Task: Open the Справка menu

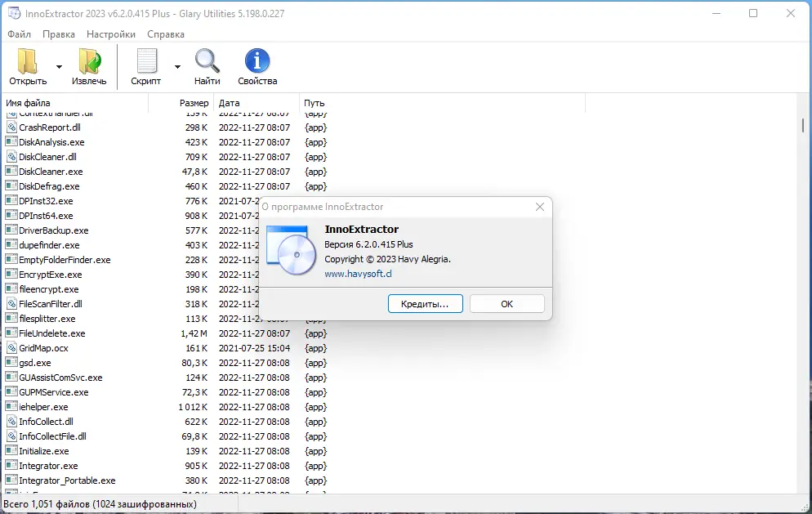Action: [166, 34]
